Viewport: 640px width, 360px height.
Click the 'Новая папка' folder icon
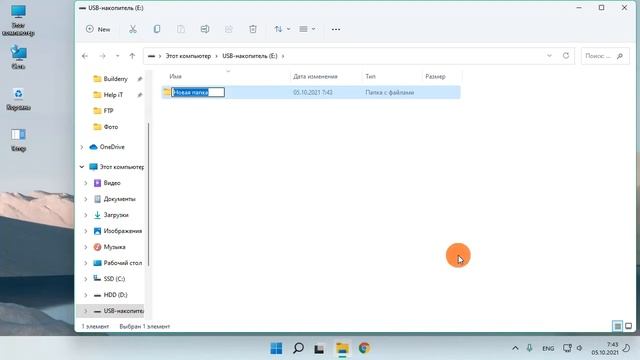coord(167,92)
